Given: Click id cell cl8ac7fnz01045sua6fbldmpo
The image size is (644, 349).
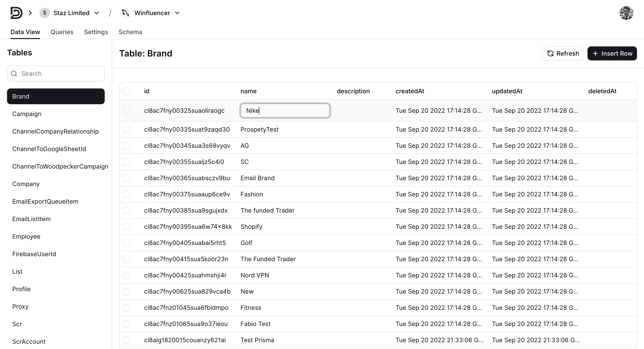Looking at the screenshot, I should tap(186, 308).
